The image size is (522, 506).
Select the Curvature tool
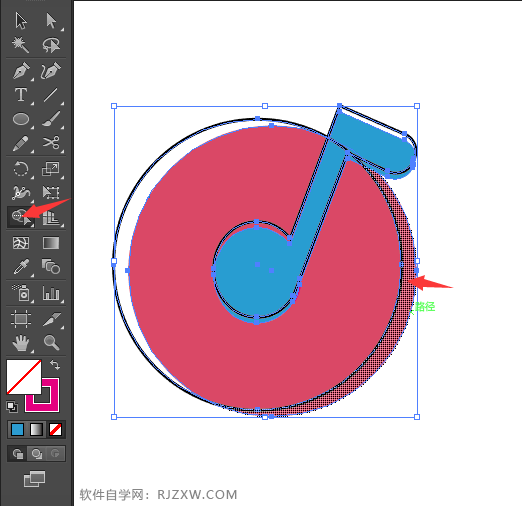[51, 71]
